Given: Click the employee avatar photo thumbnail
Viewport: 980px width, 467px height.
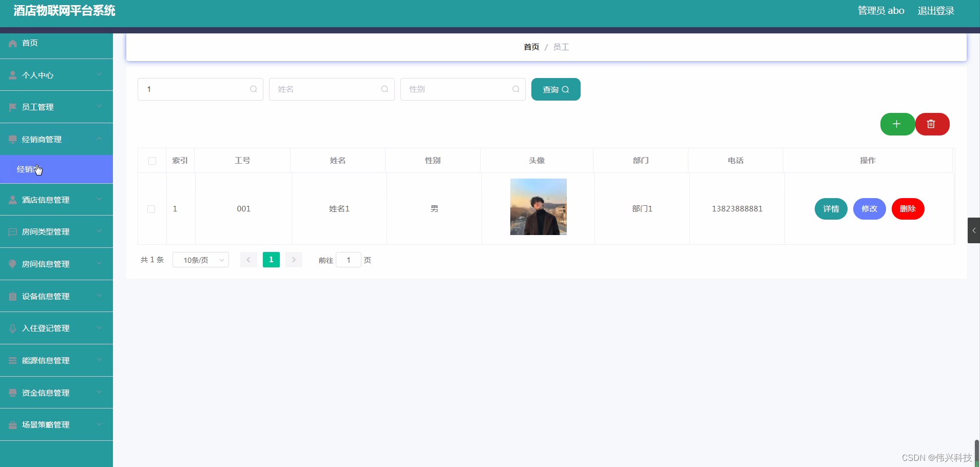Looking at the screenshot, I should (538, 207).
